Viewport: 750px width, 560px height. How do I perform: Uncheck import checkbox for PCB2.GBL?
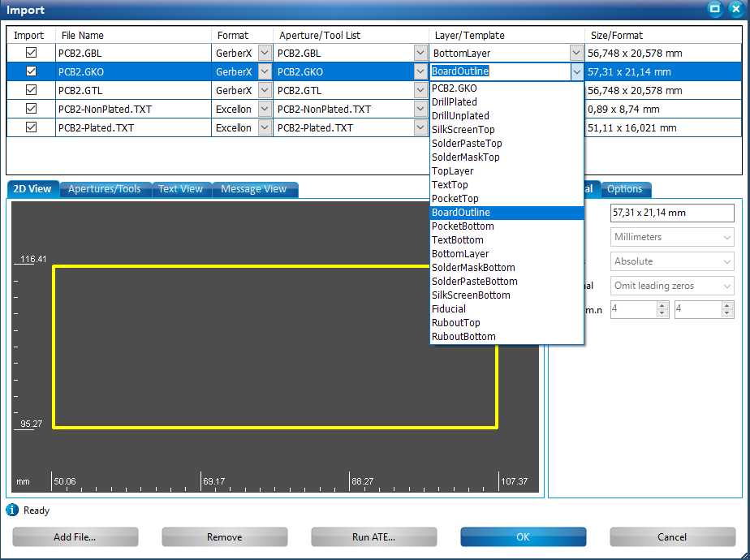pyautogui.click(x=32, y=53)
